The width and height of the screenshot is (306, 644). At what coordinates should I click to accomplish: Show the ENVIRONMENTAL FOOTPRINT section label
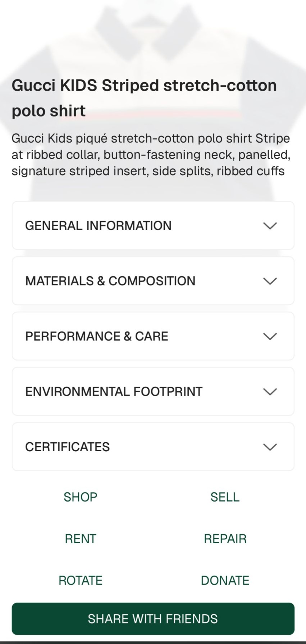(114, 392)
